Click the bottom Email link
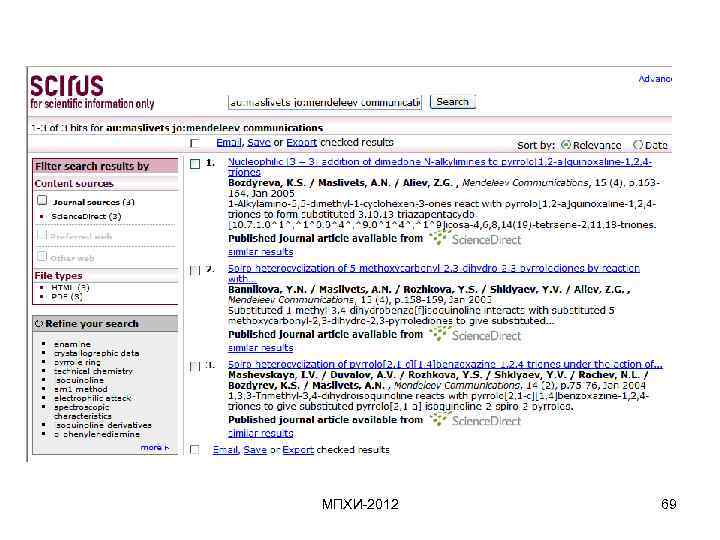 coord(225,450)
